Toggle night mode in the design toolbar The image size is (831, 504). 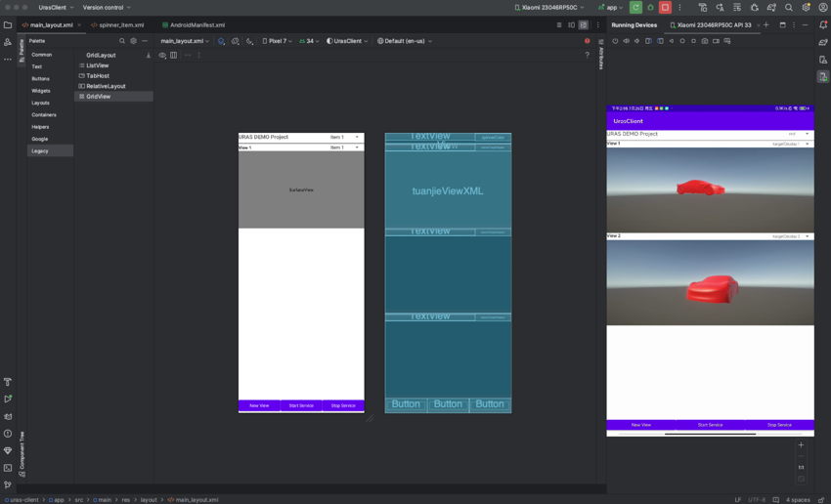(249, 41)
